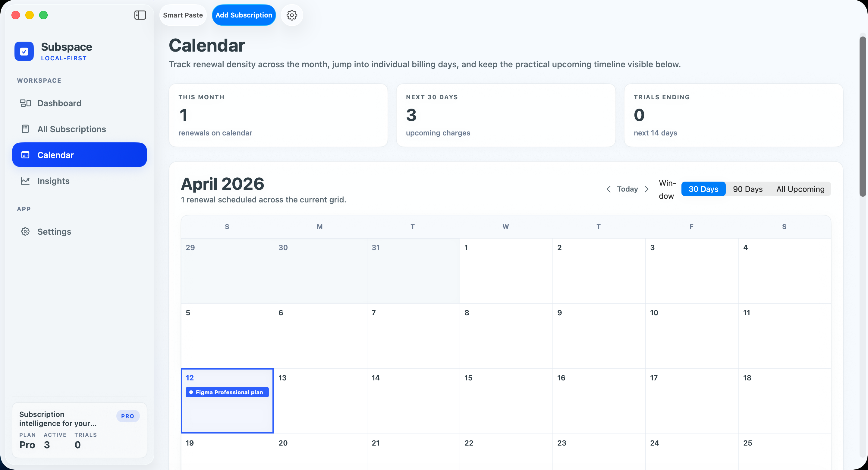Click the PRO badge in the sidebar
The height and width of the screenshot is (470, 868).
pyautogui.click(x=128, y=416)
